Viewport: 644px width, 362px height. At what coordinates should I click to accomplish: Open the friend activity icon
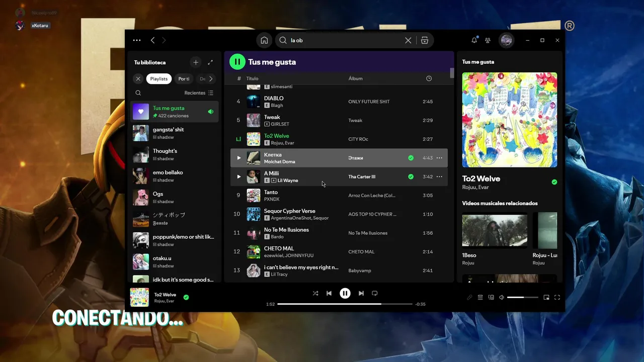coord(488,40)
